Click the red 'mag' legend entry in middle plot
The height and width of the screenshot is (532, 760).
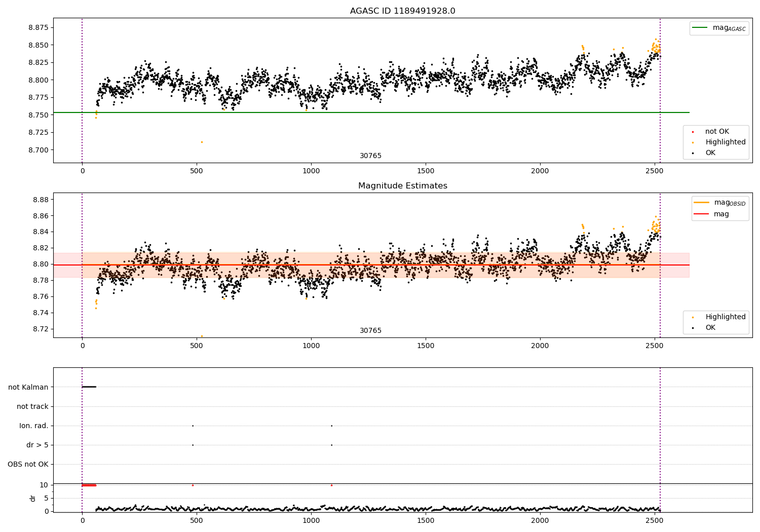pos(721,214)
